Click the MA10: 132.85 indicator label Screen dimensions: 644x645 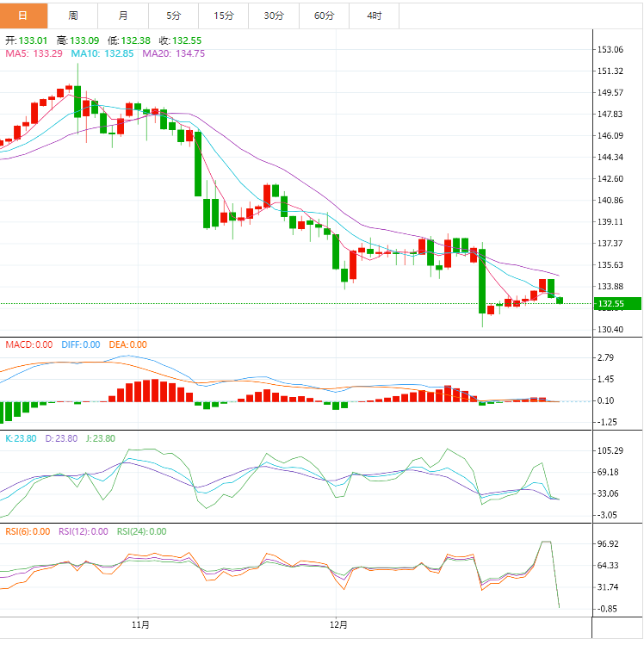coord(103,53)
